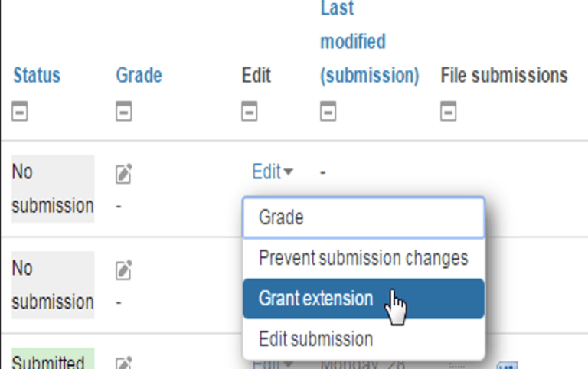Screen dimensions: 588x369
Task: Open the Edit dropdown in first row
Action: (x=272, y=172)
